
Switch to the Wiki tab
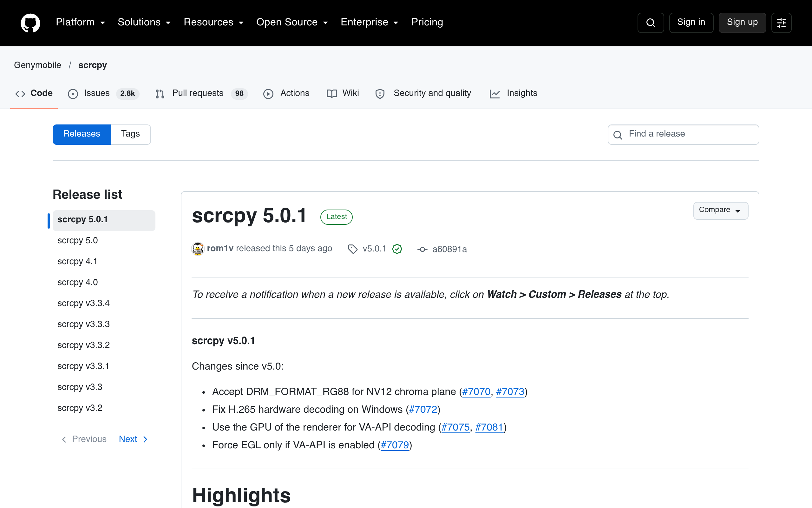pyautogui.click(x=343, y=93)
